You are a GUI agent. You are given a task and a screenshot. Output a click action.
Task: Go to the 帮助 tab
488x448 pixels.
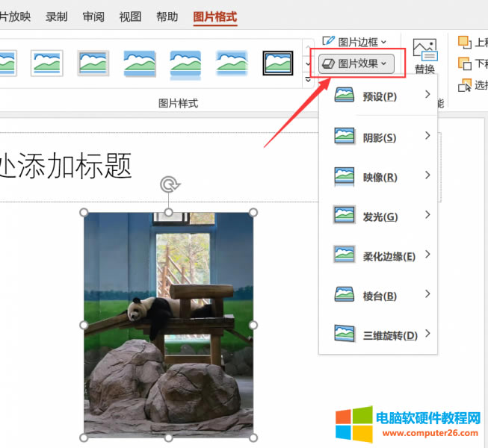167,16
